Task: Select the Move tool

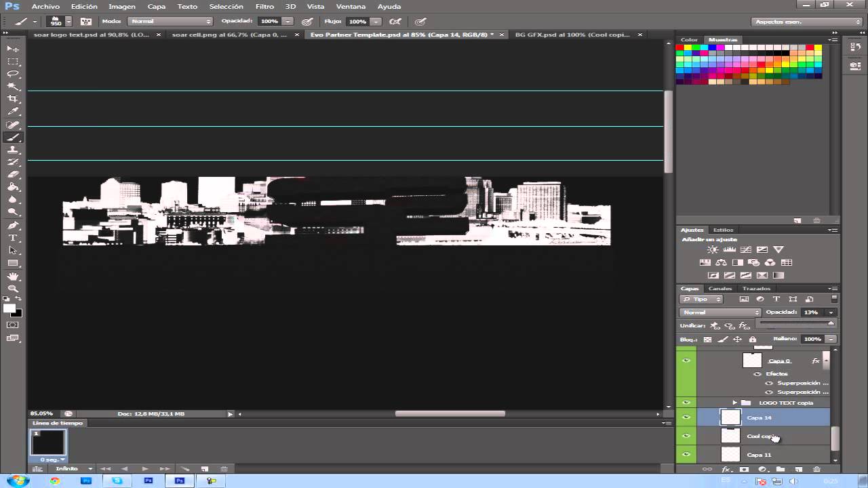Action: (x=13, y=49)
